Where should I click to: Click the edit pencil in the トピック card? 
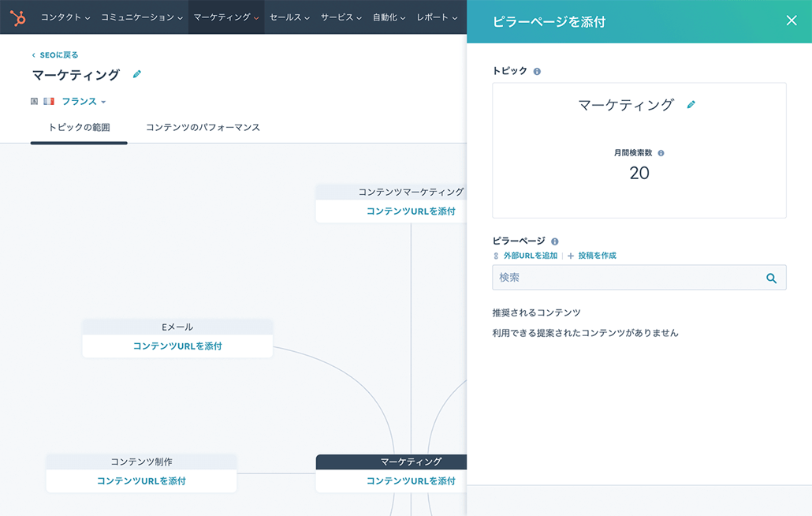691,105
